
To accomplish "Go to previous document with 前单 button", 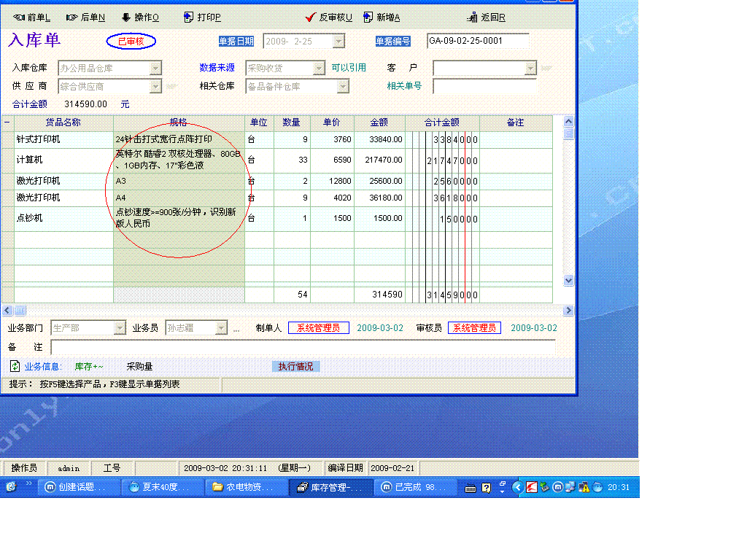I will [x=32, y=17].
